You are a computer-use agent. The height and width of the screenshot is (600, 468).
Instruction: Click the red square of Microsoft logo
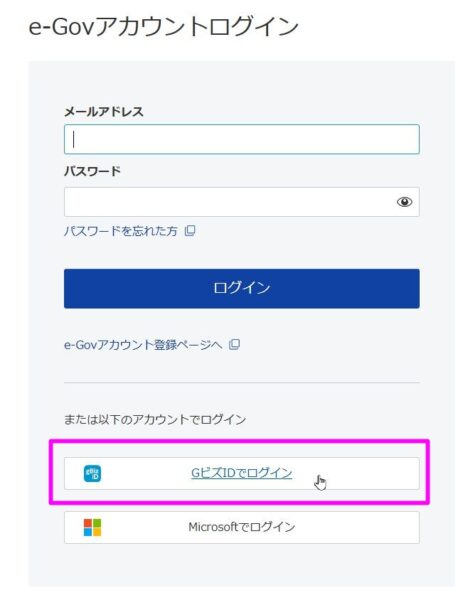click(x=88, y=523)
